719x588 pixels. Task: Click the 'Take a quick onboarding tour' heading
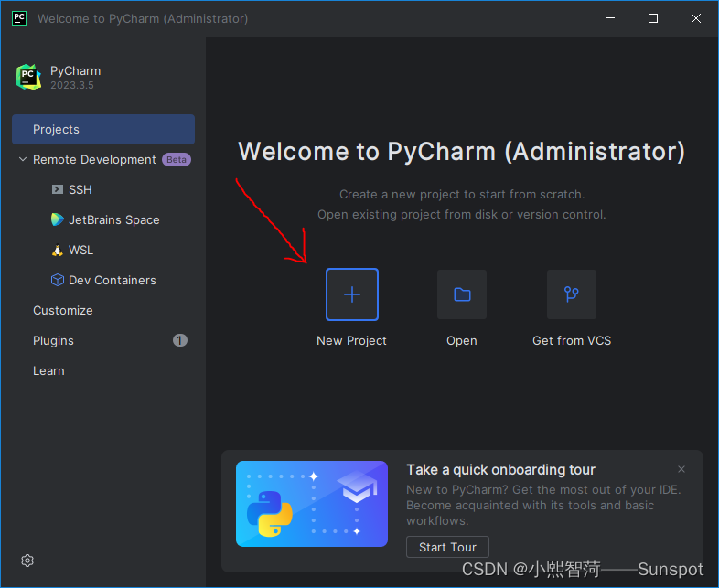click(500, 470)
